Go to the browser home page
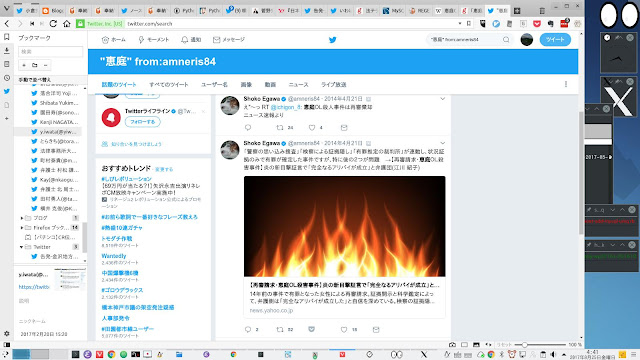The image size is (640, 360). (x=67, y=24)
